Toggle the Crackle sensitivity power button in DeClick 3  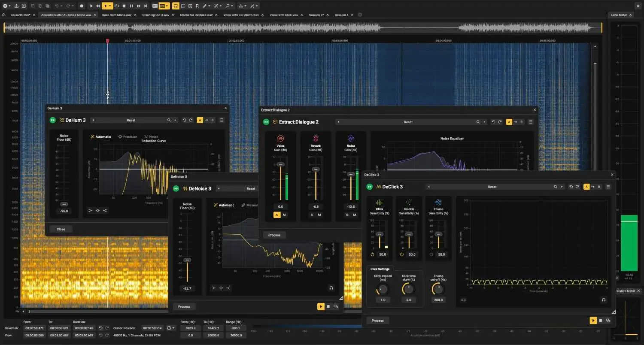(401, 254)
